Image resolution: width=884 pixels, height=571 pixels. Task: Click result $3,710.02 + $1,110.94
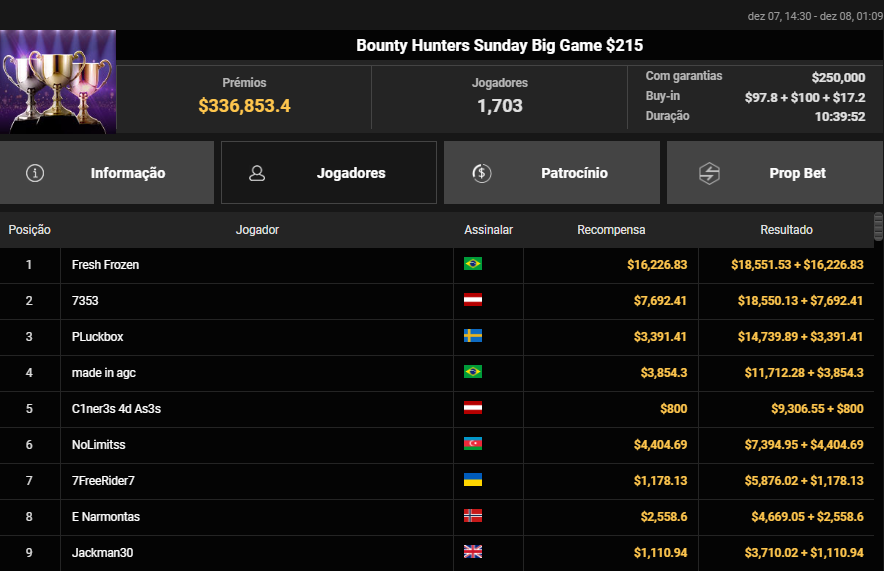[x=804, y=553]
